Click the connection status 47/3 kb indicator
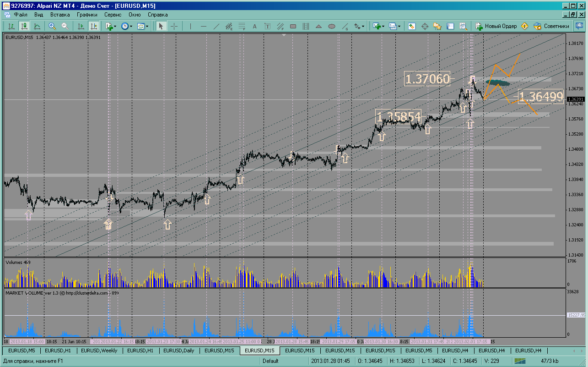Image resolution: width=588 pixels, height=367 pixels. (x=549, y=361)
